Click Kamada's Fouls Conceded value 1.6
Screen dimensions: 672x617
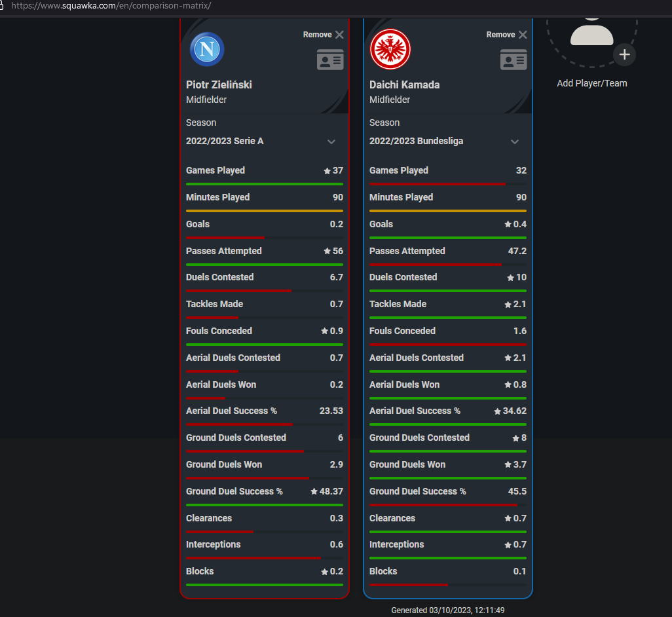pyautogui.click(x=520, y=331)
